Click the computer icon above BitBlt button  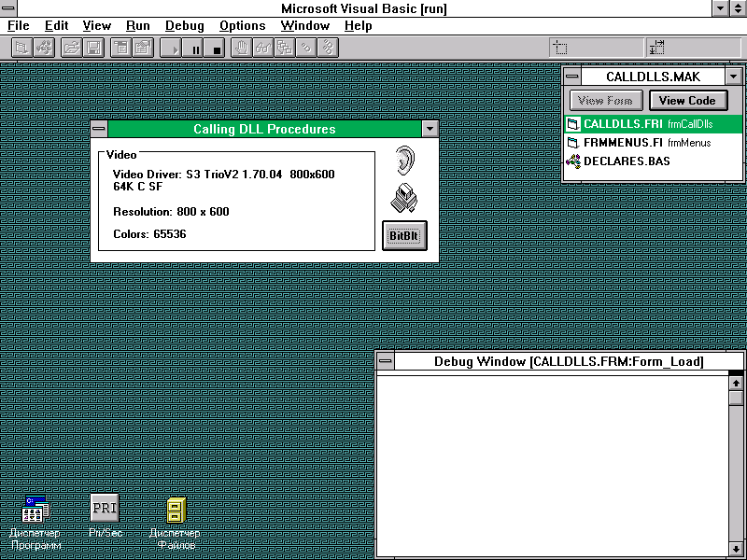(x=404, y=198)
